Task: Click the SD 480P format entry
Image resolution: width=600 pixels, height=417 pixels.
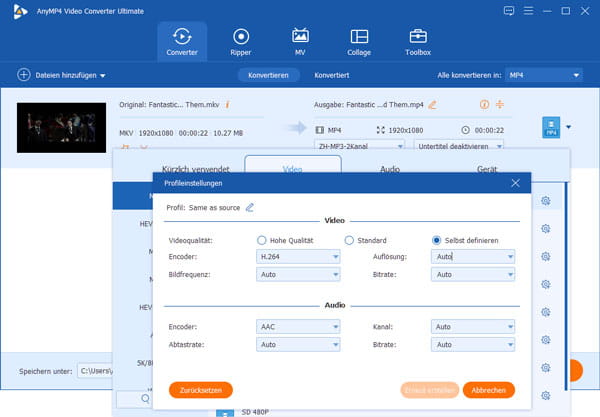Action: pyautogui.click(x=255, y=412)
